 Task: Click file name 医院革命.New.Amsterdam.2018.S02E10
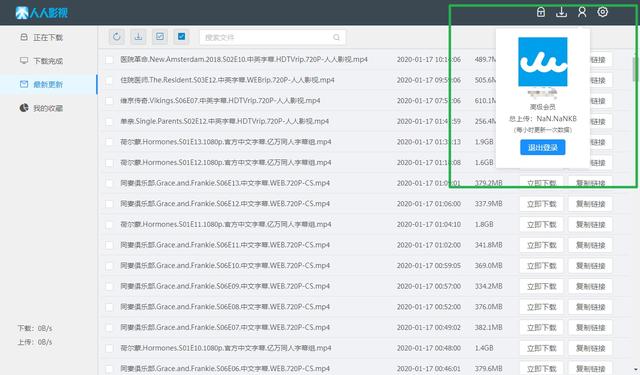click(x=244, y=60)
